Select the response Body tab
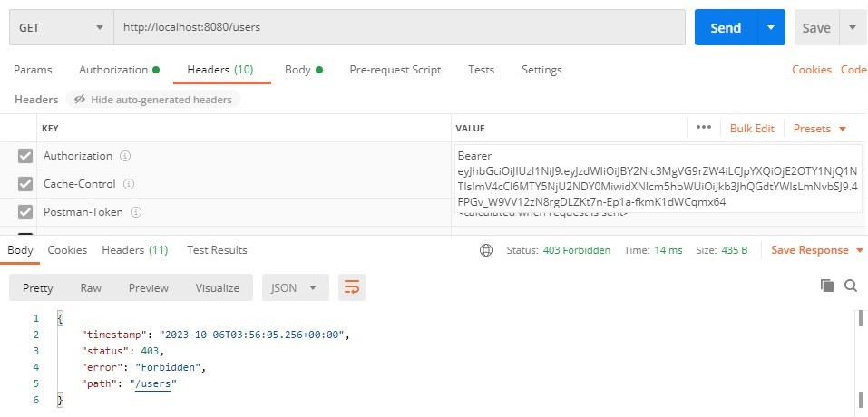This screenshot has width=868, height=417. (x=20, y=250)
